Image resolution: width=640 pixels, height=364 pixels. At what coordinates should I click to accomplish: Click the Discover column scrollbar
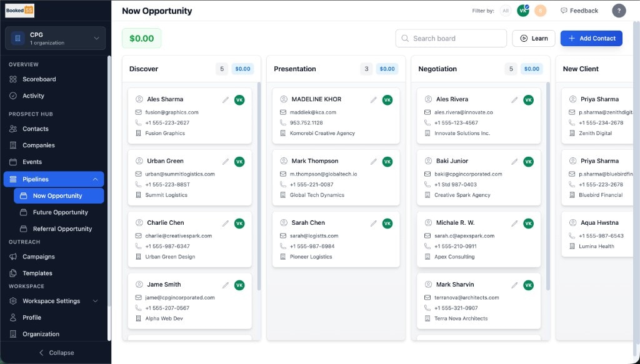tap(259, 187)
